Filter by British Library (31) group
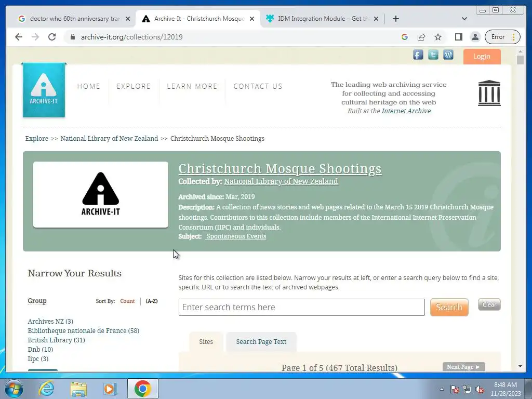The width and height of the screenshot is (532, 399). click(56, 340)
